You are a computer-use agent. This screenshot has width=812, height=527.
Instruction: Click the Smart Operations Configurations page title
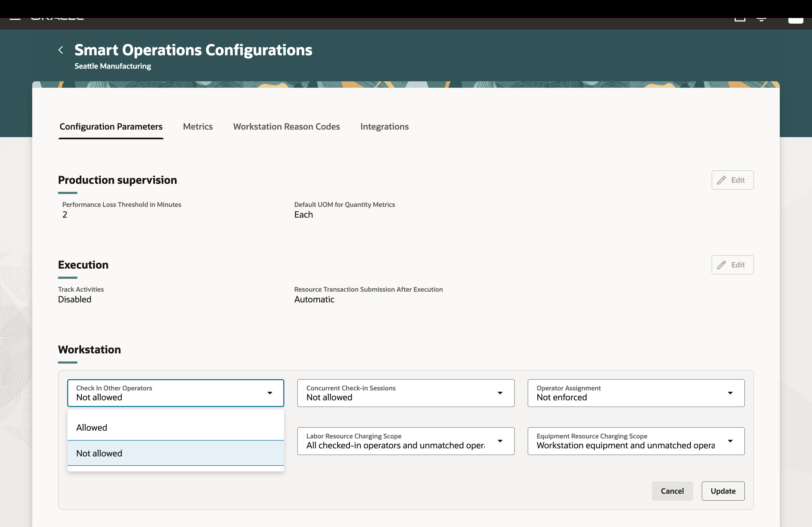(x=193, y=50)
